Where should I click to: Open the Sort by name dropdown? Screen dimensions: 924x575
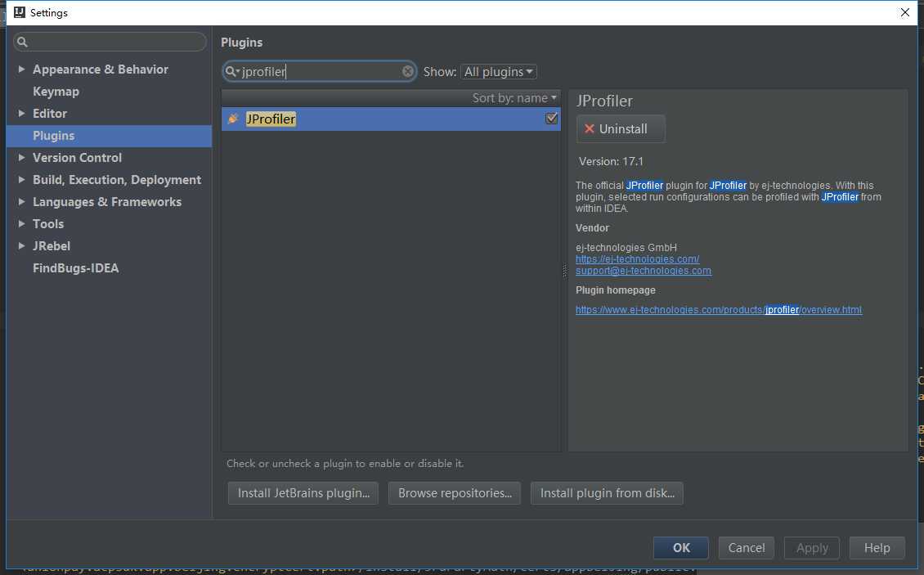[x=514, y=98]
